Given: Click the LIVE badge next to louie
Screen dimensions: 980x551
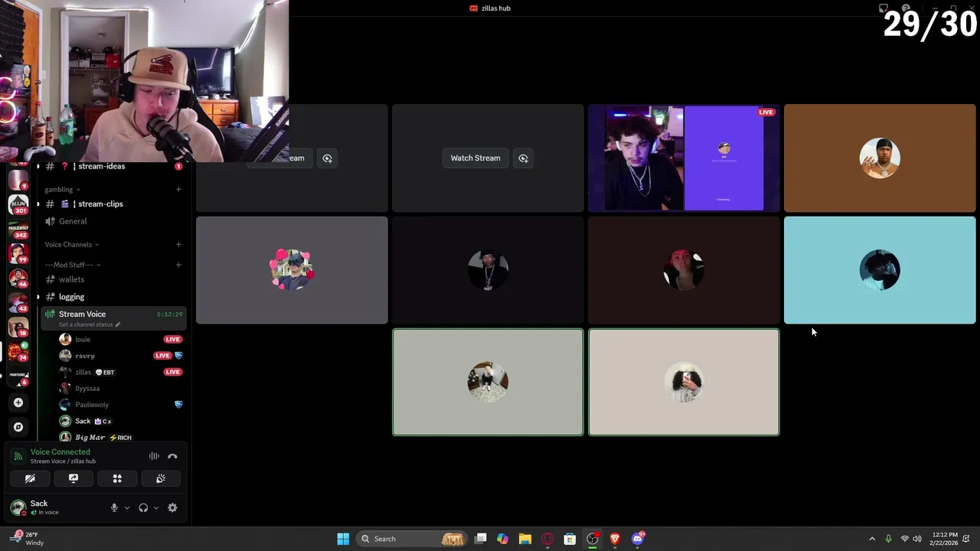Looking at the screenshot, I should coord(173,340).
